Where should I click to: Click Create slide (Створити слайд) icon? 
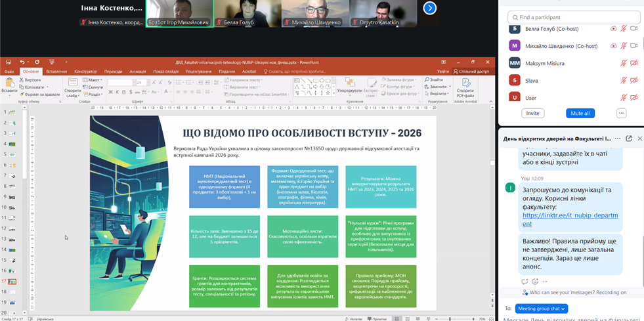73,86
